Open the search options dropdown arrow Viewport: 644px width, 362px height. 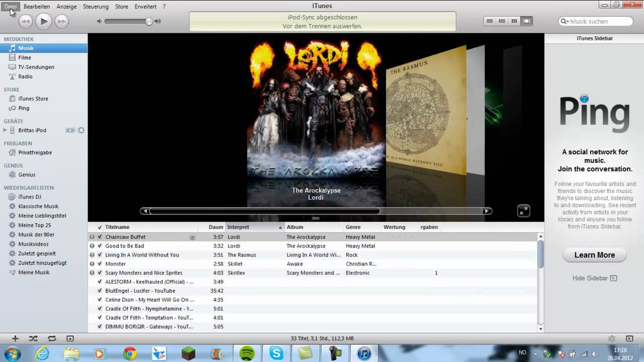click(565, 22)
